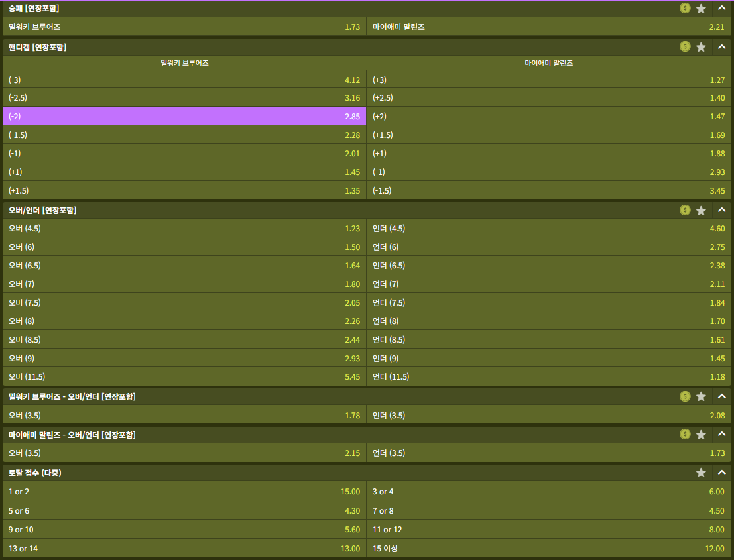The image size is (734, 560).
Task: Pick 언더 (4.5) at 4.60
Action: point(548,228)
